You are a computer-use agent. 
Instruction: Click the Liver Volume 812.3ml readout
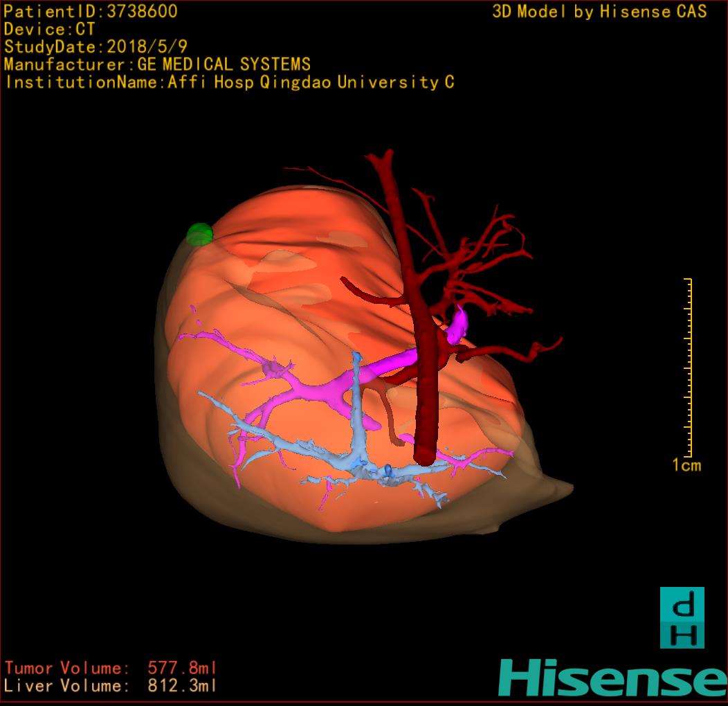tap(111, 685)
